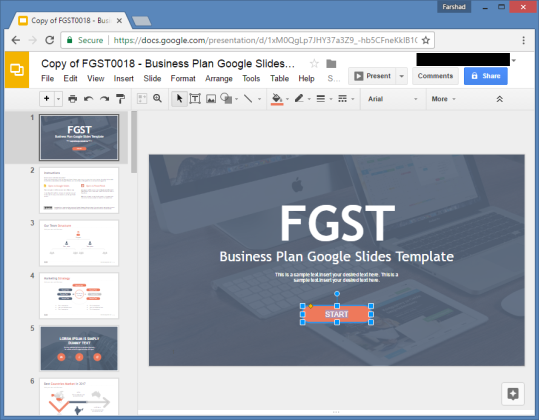This screenshot has width=539, height=420.
Task: Open the Tools menu
Action: pyautogui.click(x=251, y=79)
